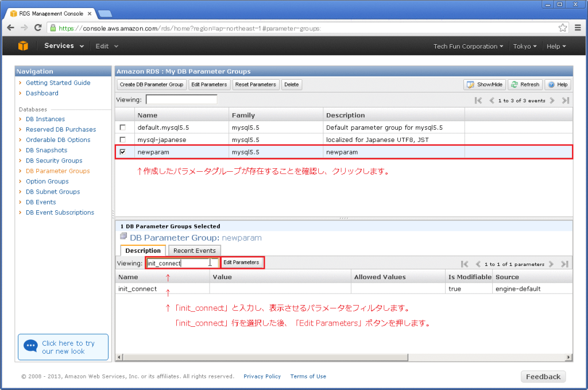The height and width of the screenshot is (390, 588).
Task: Open the Terms of Use link
Action: [308, 376]
